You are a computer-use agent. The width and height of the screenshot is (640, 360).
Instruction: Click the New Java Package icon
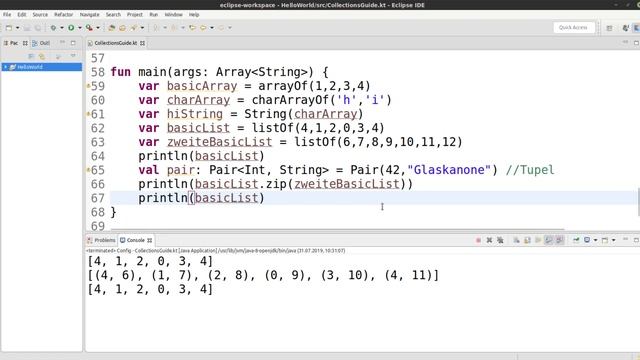pyautogui.click(x=111, y=28)
